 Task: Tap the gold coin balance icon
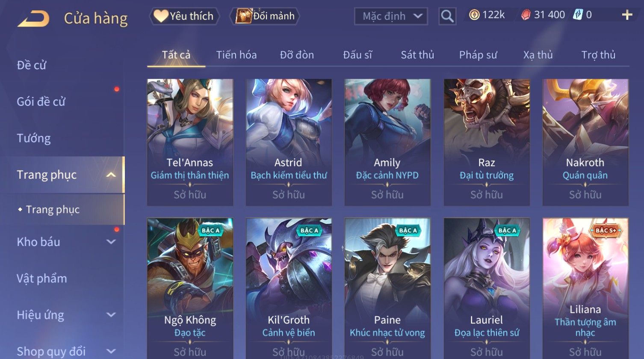474,15
